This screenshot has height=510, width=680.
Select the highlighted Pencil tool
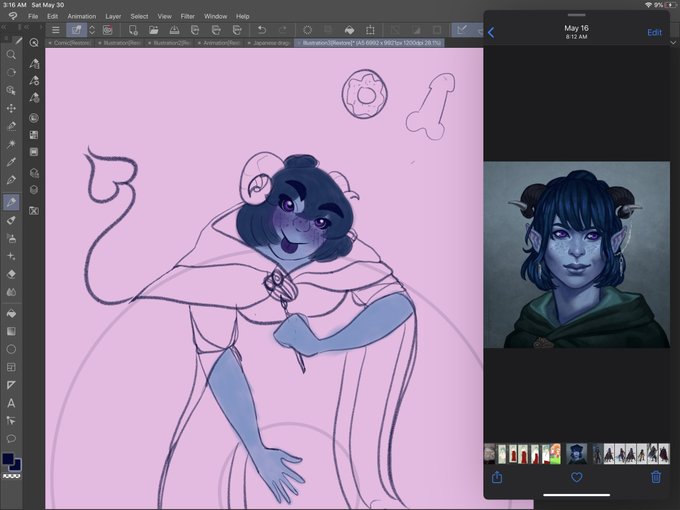click(x=11, y=202)
